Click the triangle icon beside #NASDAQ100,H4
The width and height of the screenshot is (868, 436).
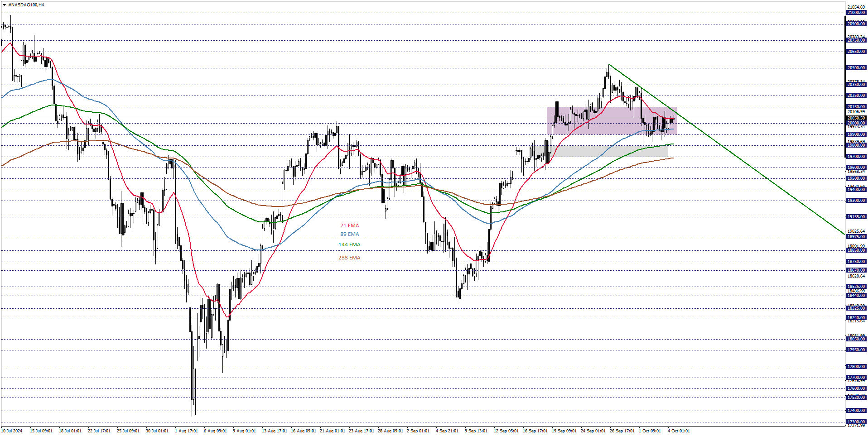point(4,5)
